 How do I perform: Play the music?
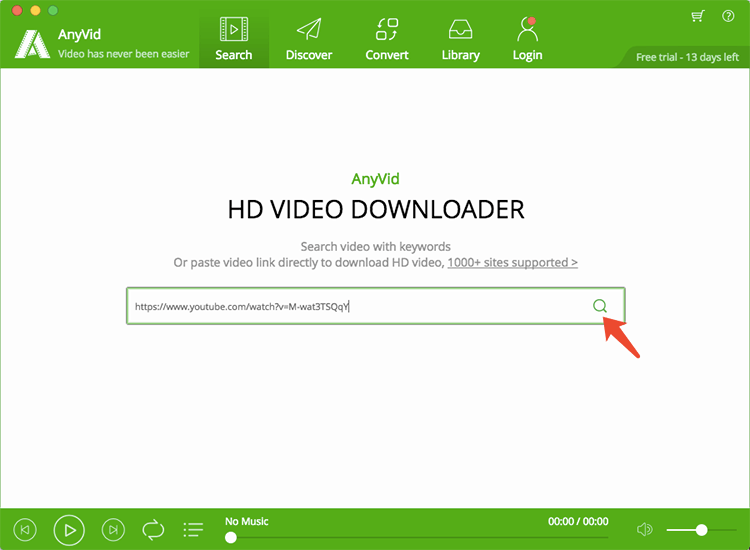tap(69, 530)
